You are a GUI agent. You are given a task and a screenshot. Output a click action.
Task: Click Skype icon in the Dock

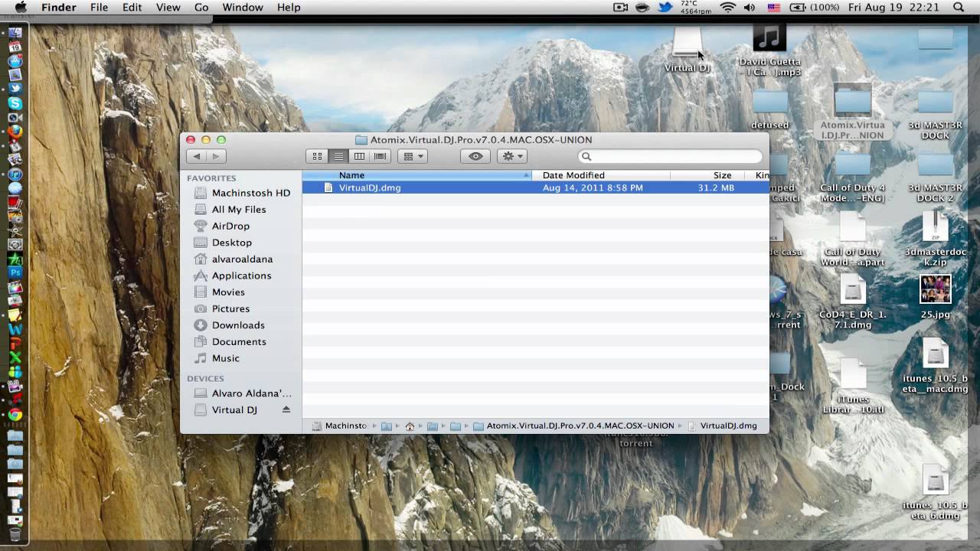15,103
